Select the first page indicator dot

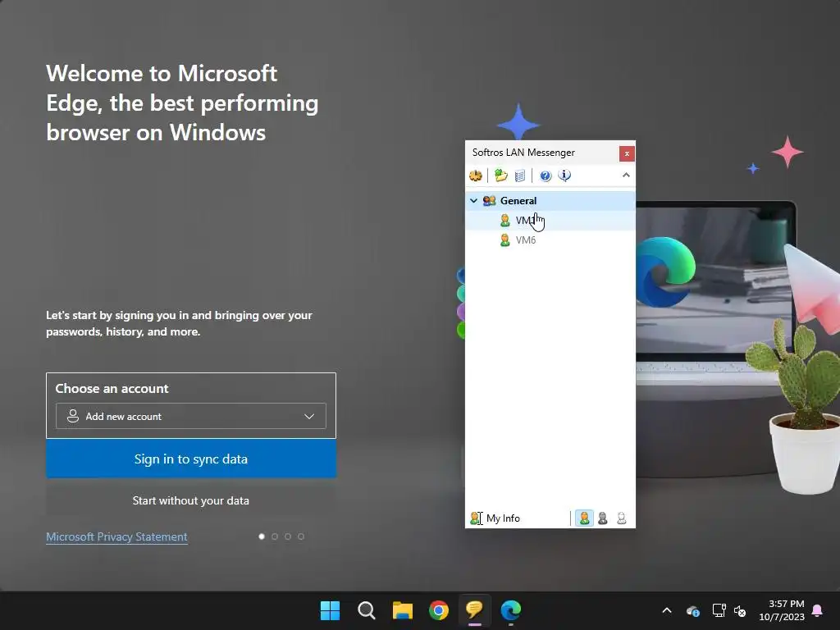(262, 536)
